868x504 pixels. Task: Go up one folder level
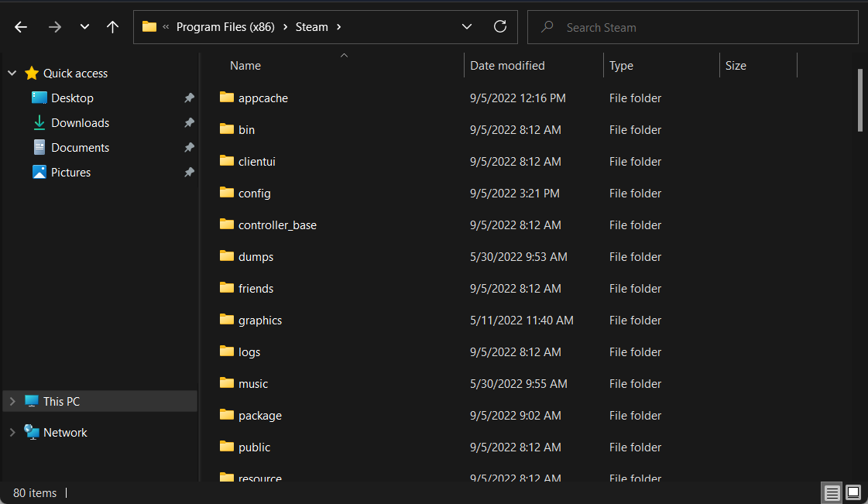(x=112, y=26)
